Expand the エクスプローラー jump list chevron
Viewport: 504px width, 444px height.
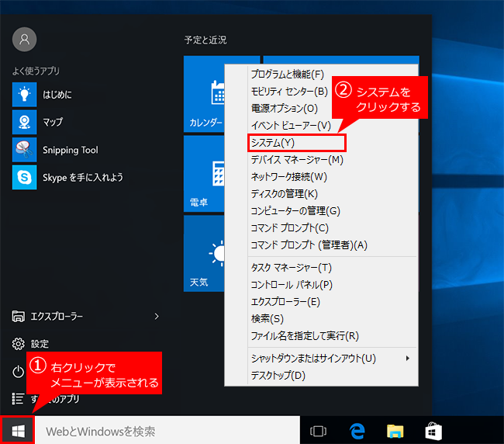click(x=157, y=316)
